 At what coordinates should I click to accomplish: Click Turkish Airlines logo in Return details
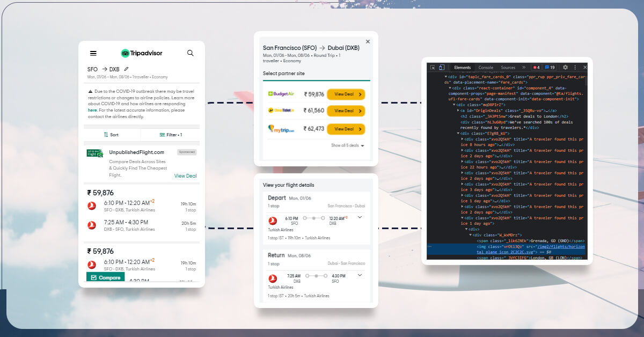click(273, 278)
